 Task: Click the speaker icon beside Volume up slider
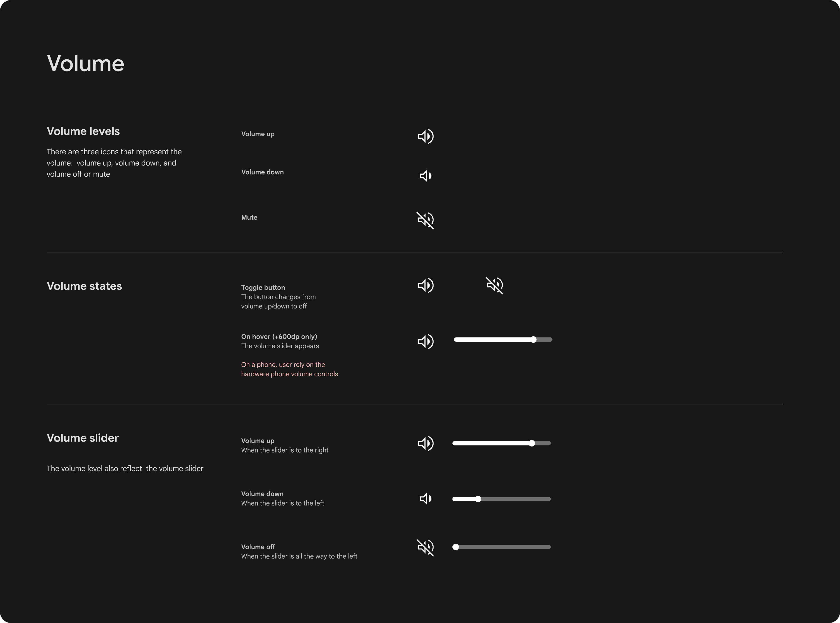(425, 443)
